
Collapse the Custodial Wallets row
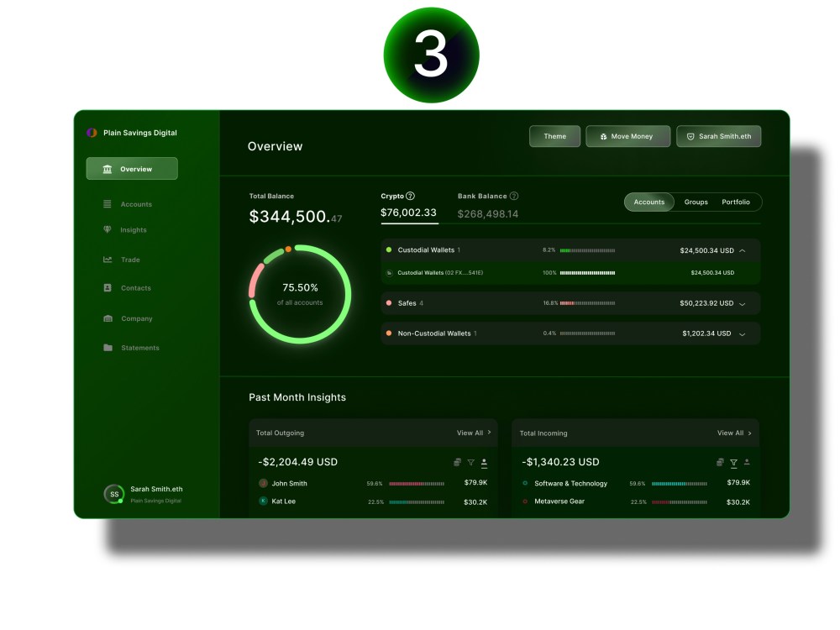point(743,250)
